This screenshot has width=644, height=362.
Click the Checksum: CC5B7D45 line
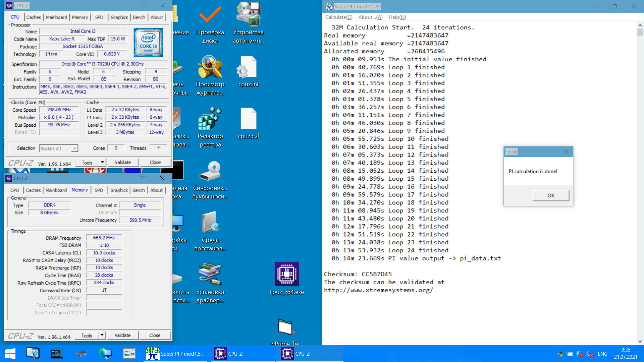[x=358, y=274]
